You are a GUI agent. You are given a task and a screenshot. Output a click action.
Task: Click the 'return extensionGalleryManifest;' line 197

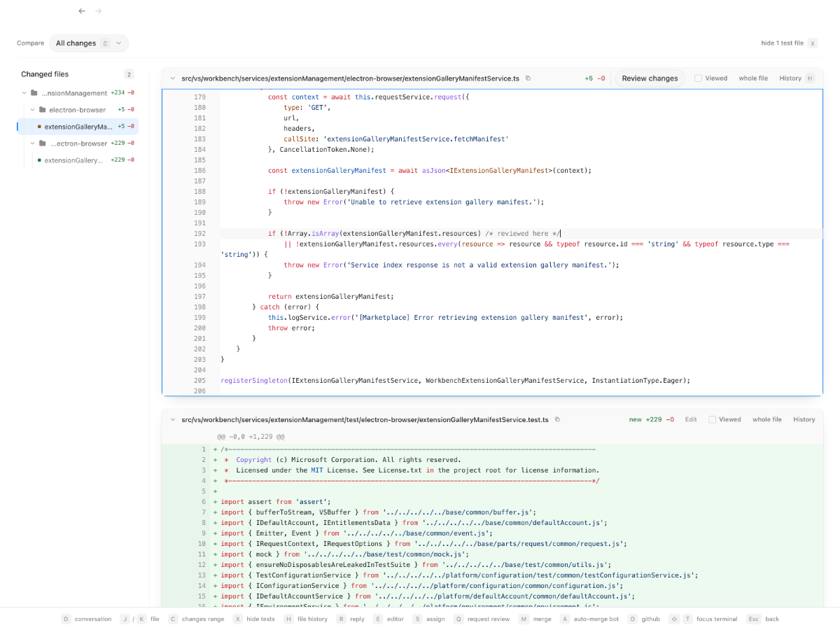pyautogui.click(x=330, y=297)
